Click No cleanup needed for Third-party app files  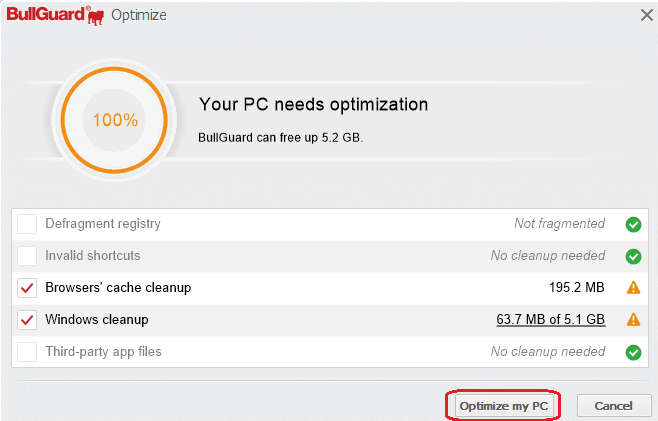pyautogui.click(x=548, y=351)
